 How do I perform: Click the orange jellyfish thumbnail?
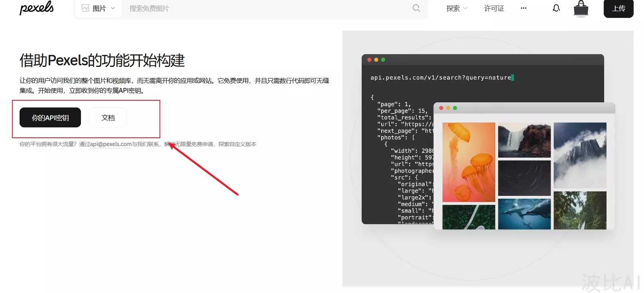[469, 162]
